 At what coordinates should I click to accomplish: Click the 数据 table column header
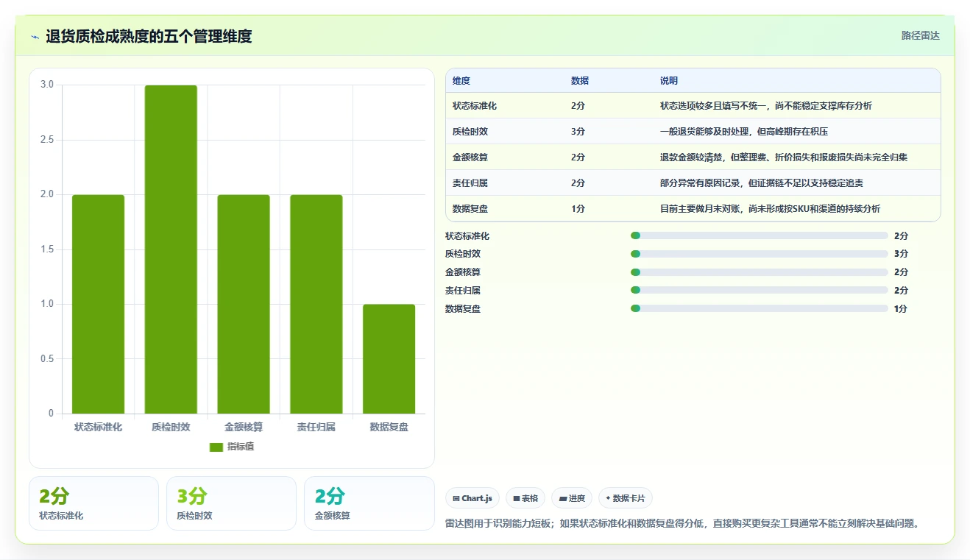click(580, 80)
